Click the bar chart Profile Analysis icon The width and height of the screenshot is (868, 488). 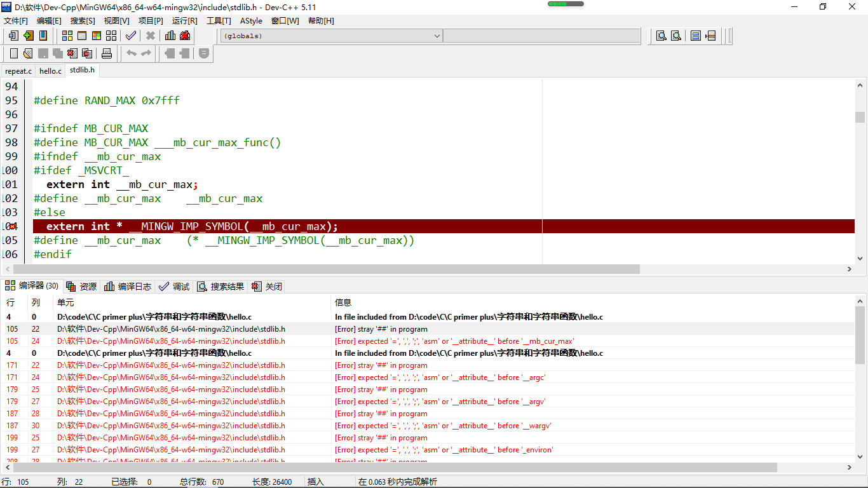pos(170,36)
